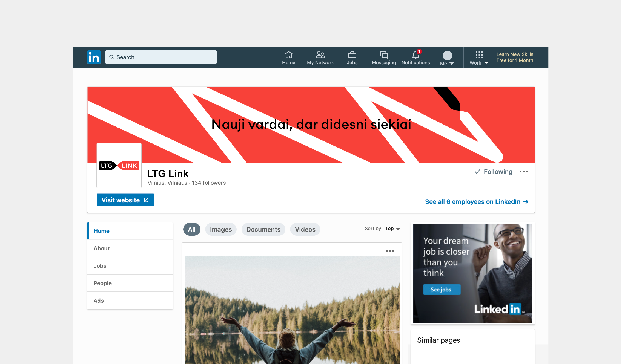Switch to the People tab in sidebar

pos(103,283)
